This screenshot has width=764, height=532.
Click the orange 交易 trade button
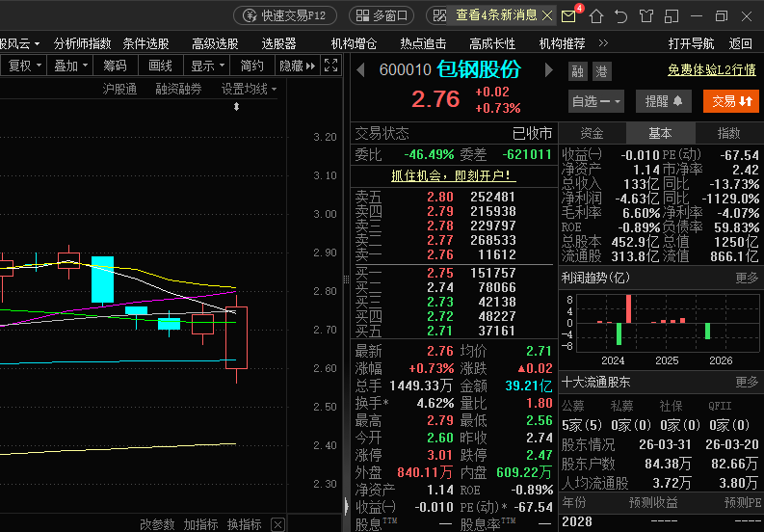coord(731,101)
